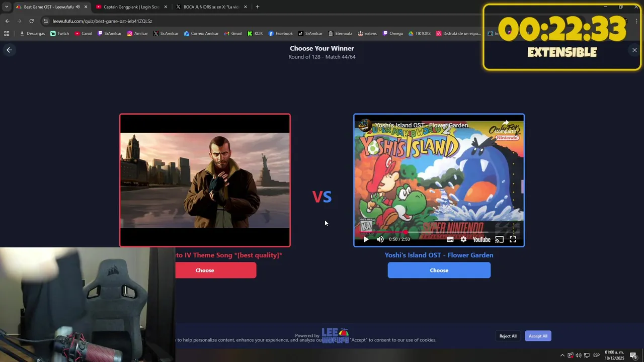Click the GTA IV video thumbnail
Image resolution: width=644 pixels, height=362 pixels.
pos(205,180)
